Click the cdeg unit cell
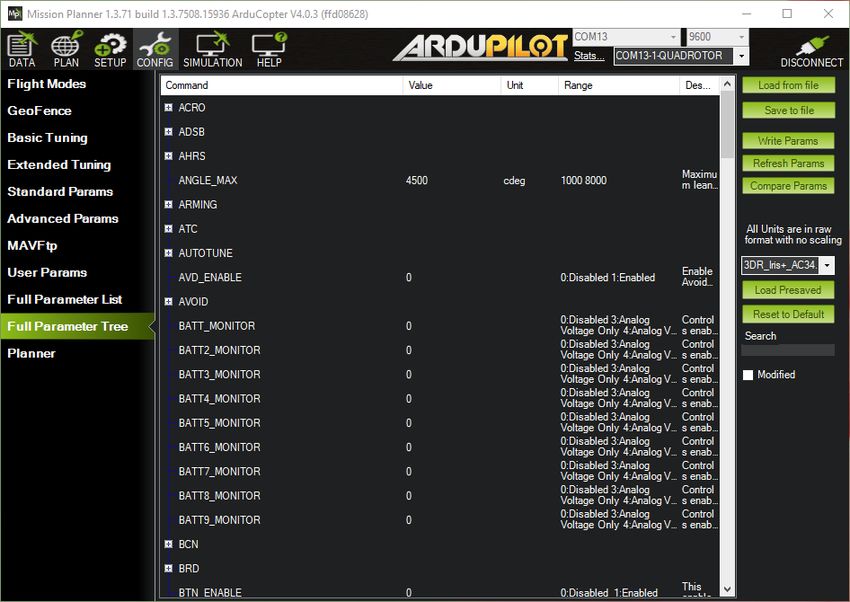850x602 pixels. click(x=514, y=180)
